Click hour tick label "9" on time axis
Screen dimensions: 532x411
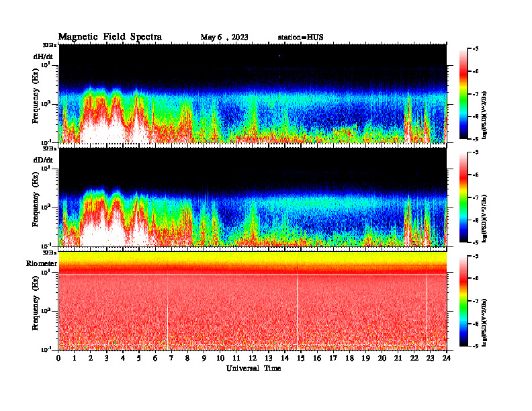tap(204, 358)
